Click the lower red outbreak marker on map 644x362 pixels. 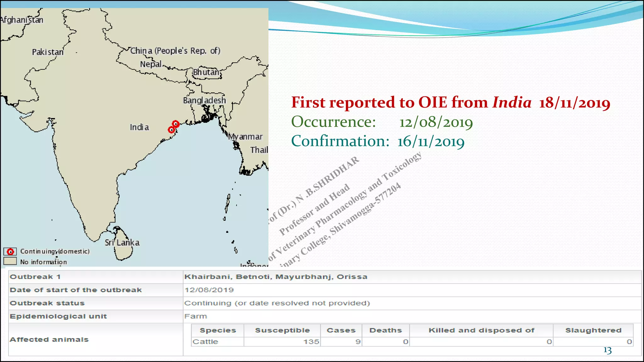point(171,129)
